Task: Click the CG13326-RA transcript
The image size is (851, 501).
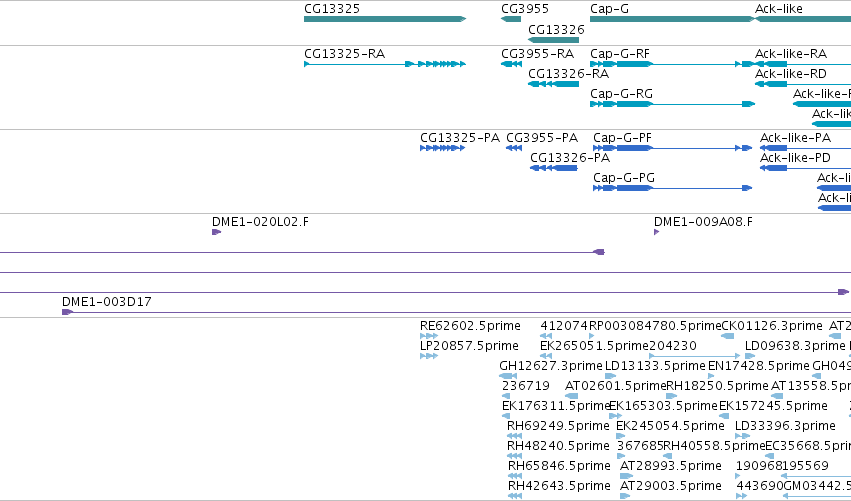Action: [553, 84]
